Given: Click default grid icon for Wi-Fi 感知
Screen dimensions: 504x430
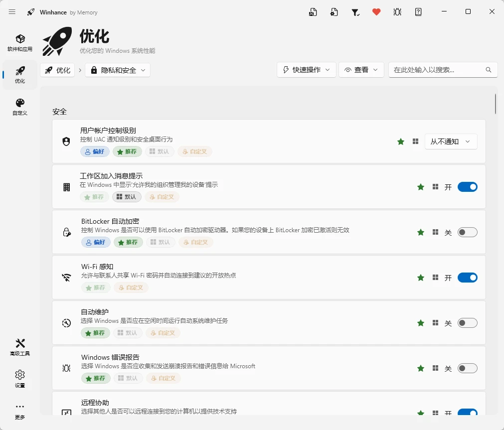Looking at the screenshot, I should [x=435, y=278].
